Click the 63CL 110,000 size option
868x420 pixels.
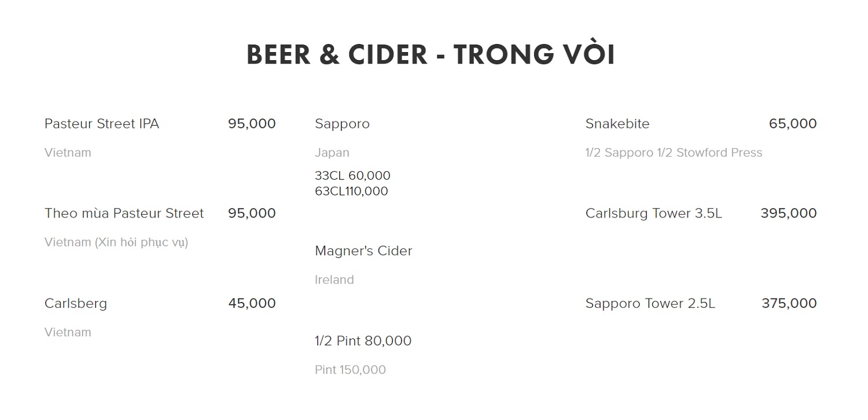point(351,191)
